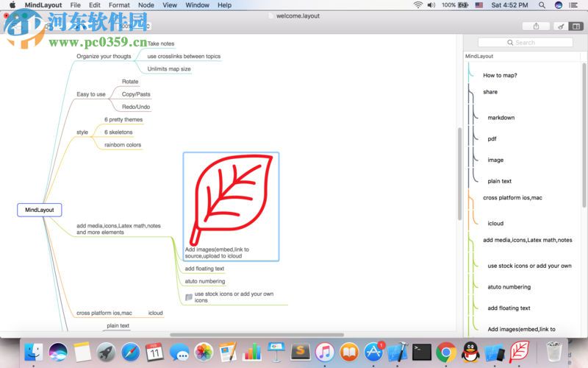Open Terminal from the Dock
This screenshot has height=368, width=588.
pos(422,353)
